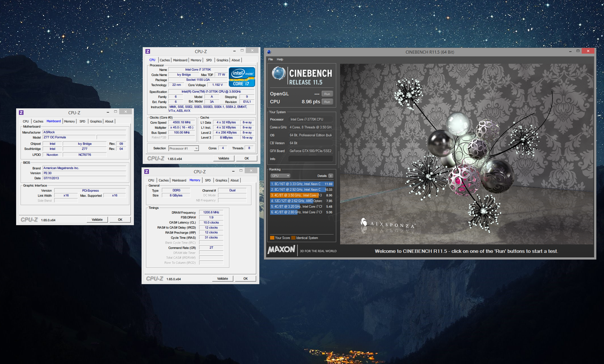Select Caches tab in the CPU-Z Mainboard window
The height and width of the screenshot is (364, 604).
38,121
